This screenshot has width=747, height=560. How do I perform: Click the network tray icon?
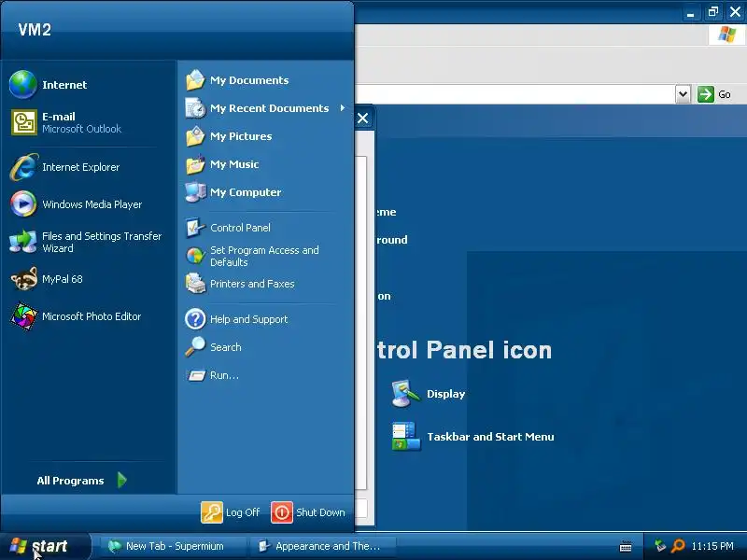pyautogui.click(x=660, y=546)
